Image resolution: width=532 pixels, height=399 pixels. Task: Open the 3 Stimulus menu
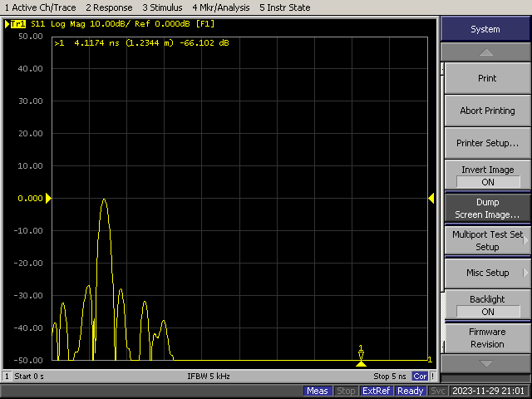(162, 7)
